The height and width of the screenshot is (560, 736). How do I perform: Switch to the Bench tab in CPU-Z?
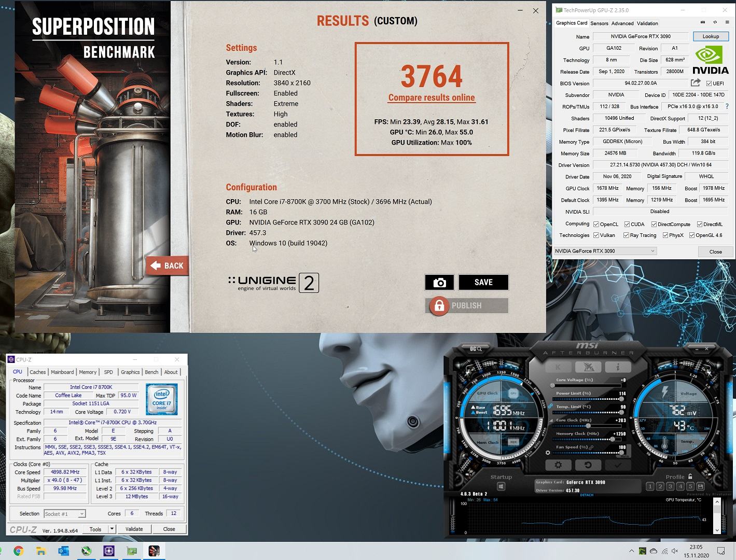tap(151, 372)
